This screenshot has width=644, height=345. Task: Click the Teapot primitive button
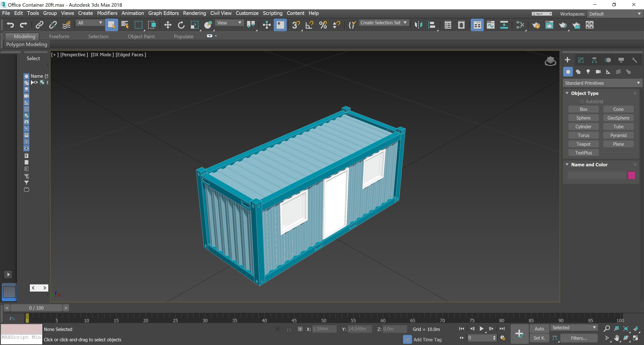click(x=583, y=144)
